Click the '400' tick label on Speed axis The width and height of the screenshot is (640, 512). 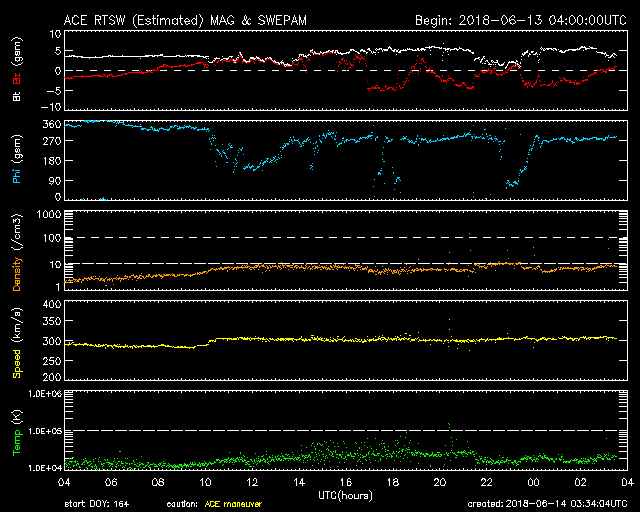click(x=51, y=304)
